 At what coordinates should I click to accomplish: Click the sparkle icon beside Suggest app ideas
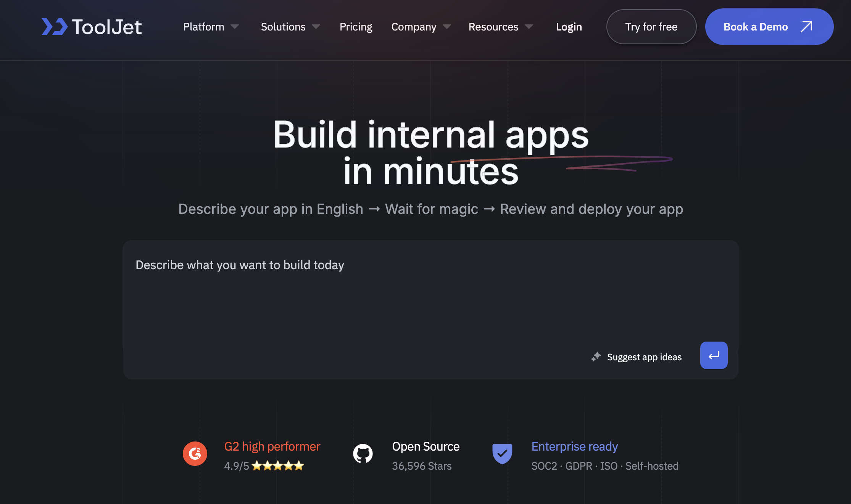pyautogui.click(x=596, y=356)
